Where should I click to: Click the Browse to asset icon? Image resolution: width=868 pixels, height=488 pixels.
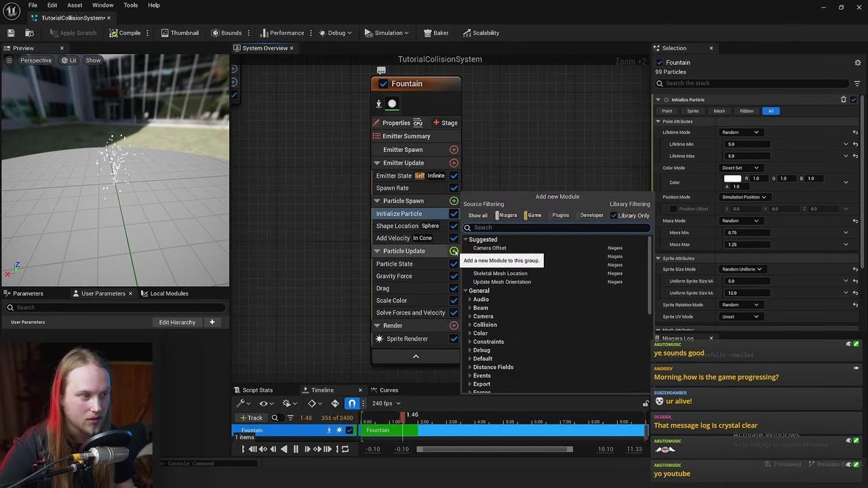point(29,33)
